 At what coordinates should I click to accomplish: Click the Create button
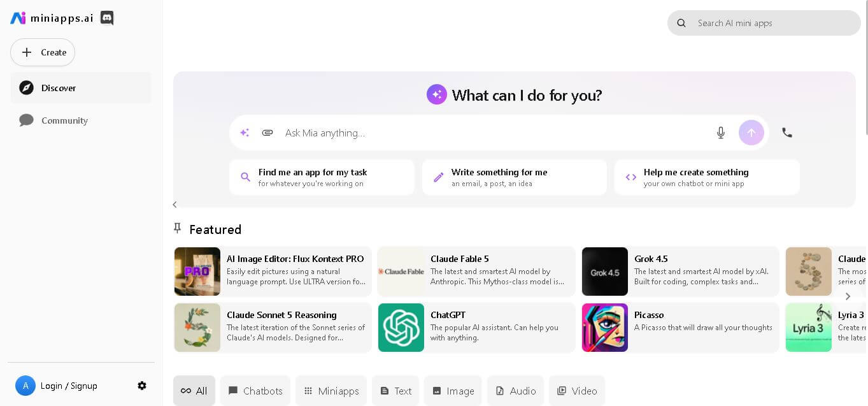43,52
